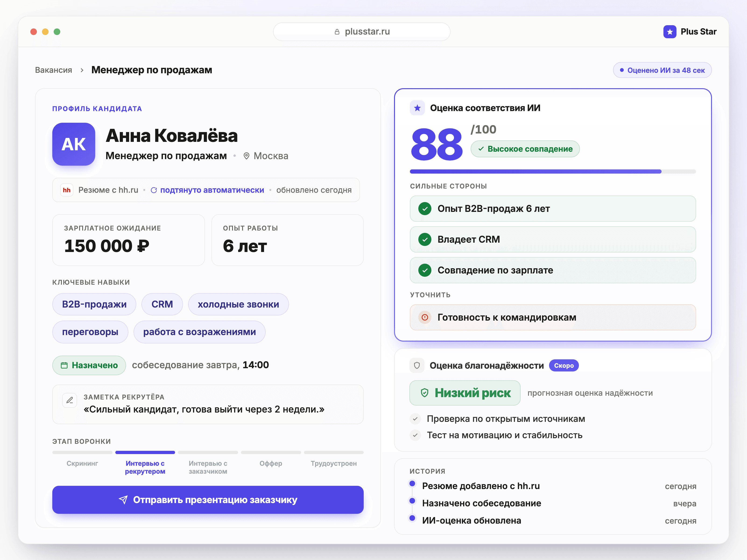Click the AI match score progress bar
Image resolution: width=747 pixels, height=560 pixels.
click(553, 171)
